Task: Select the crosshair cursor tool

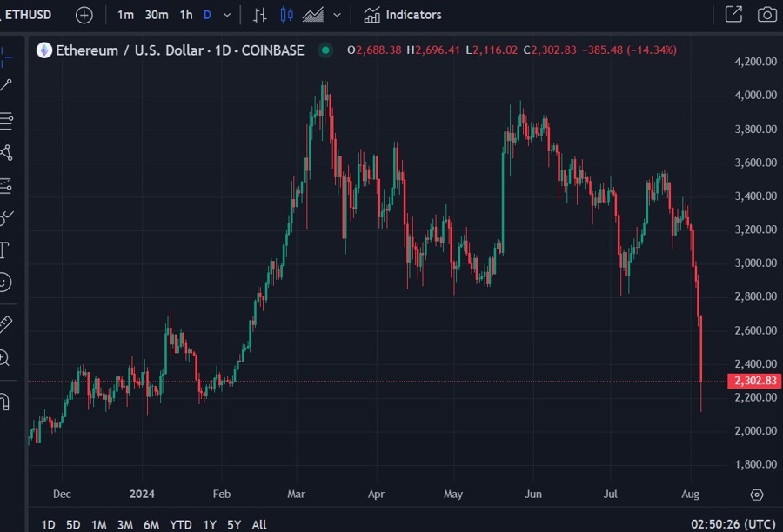Action: pos(6,57)
